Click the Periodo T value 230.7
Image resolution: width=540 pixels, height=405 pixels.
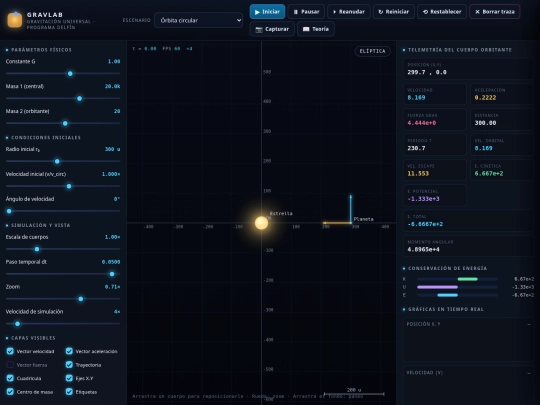click(416, 148)
